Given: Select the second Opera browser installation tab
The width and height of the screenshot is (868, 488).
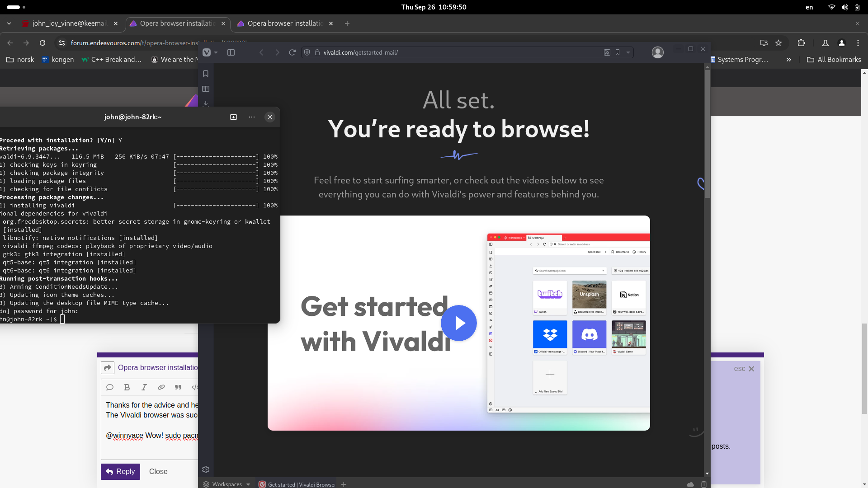Looking at the screenshot, I should [285, 23].
